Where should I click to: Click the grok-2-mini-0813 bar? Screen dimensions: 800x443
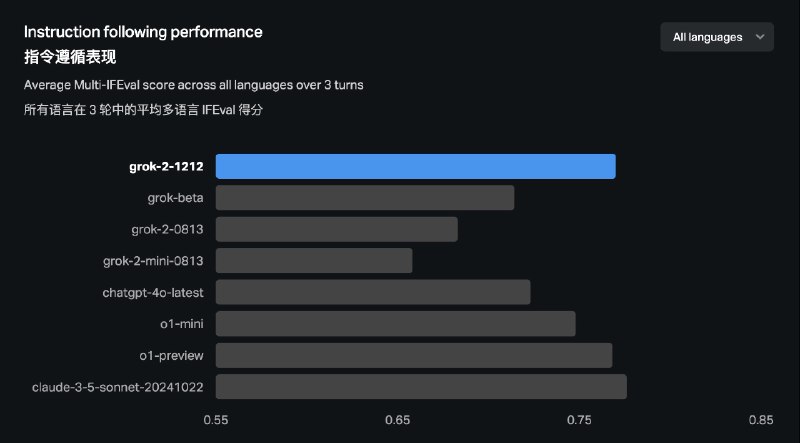(314, 261)
